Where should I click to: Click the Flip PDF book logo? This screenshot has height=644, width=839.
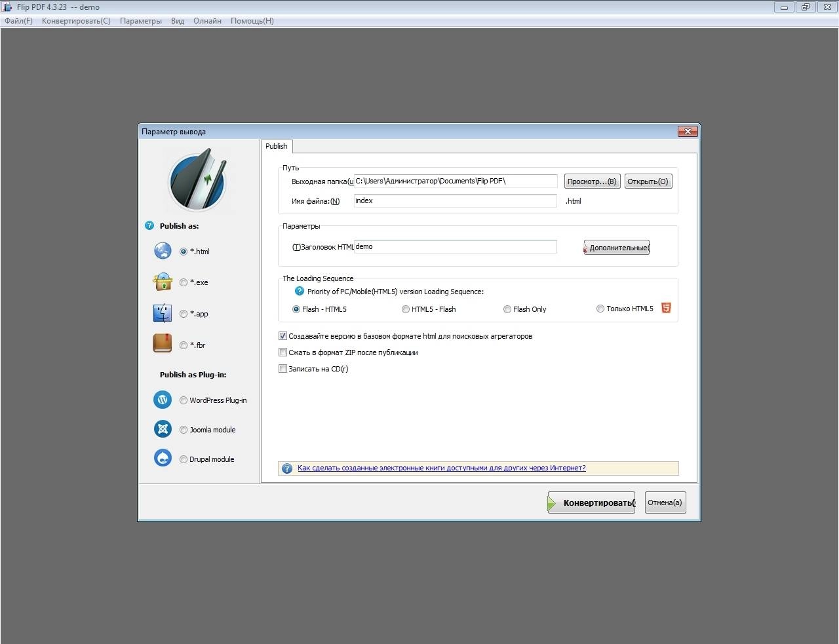pyautogui.click(x=198, y=181)
